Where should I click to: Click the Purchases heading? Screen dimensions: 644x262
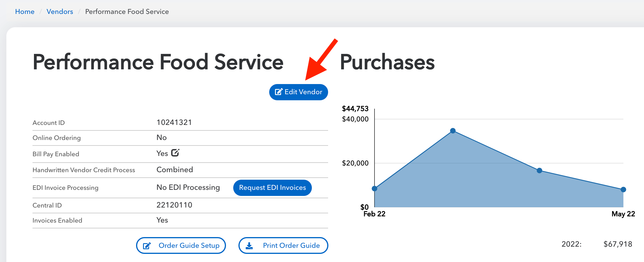[x=387, y=62]
